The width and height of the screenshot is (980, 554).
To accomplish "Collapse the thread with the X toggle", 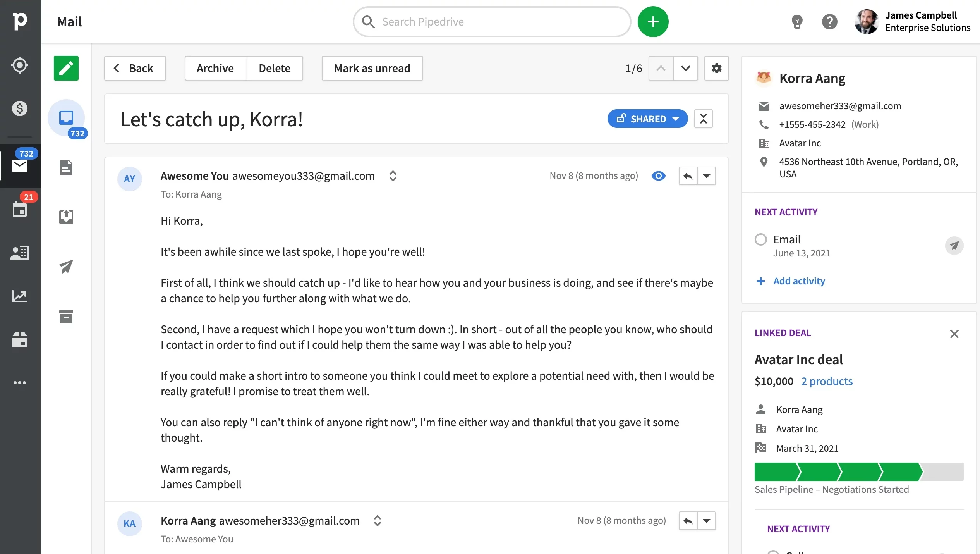I will pos(703,119).
